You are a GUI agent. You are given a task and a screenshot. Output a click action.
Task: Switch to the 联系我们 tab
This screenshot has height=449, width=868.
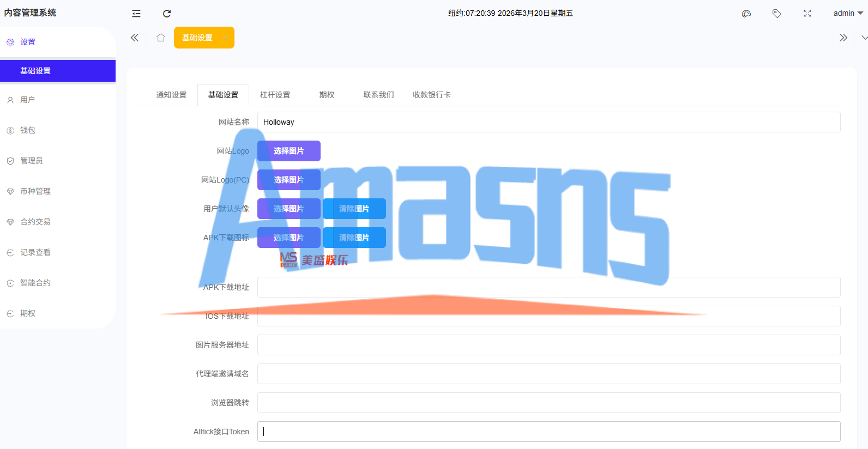378,95
